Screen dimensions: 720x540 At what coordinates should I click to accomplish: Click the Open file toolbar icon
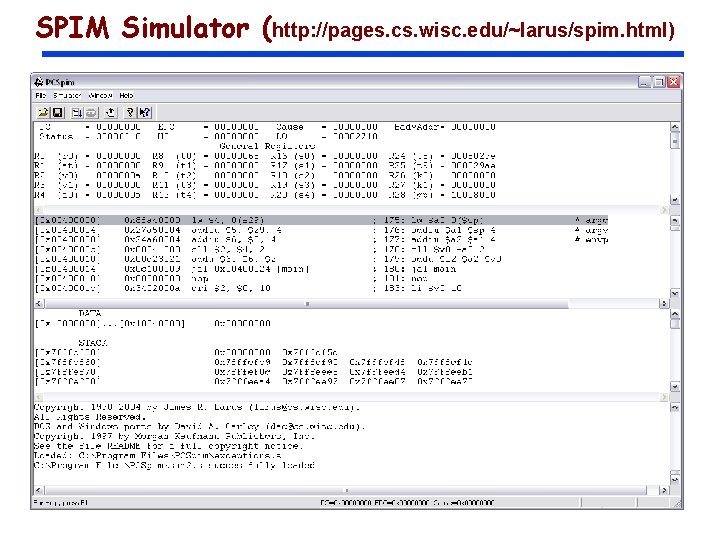point(43,112)
